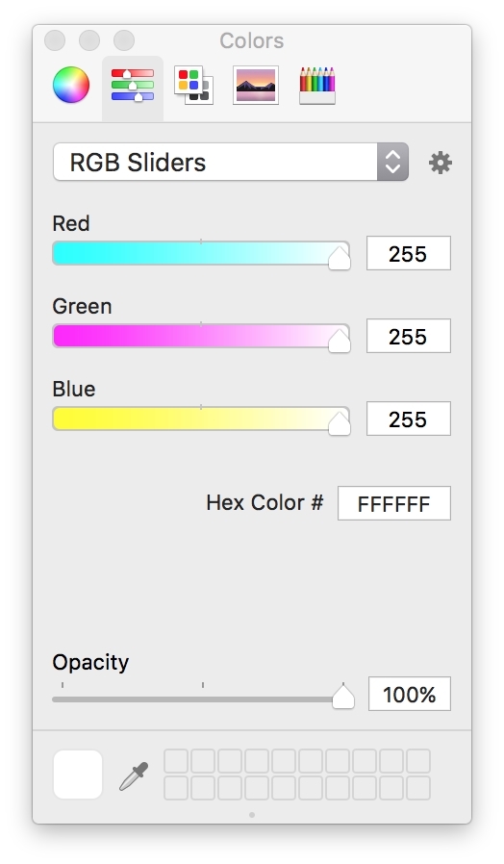Click the Hex Color # text field
This screenshot has width=504, height=864.
(393, 503)
